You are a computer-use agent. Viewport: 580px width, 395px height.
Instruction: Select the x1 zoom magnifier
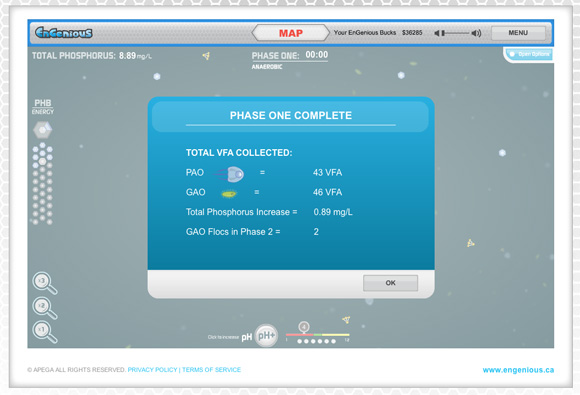pyautogui.click(x=44, y=332)
